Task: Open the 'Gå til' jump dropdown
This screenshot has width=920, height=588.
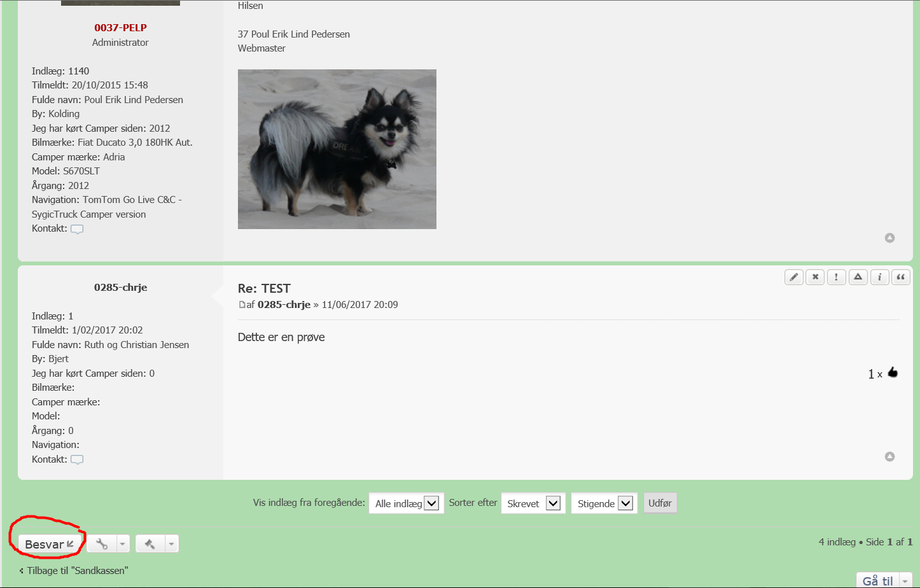Action: point(884,580)
